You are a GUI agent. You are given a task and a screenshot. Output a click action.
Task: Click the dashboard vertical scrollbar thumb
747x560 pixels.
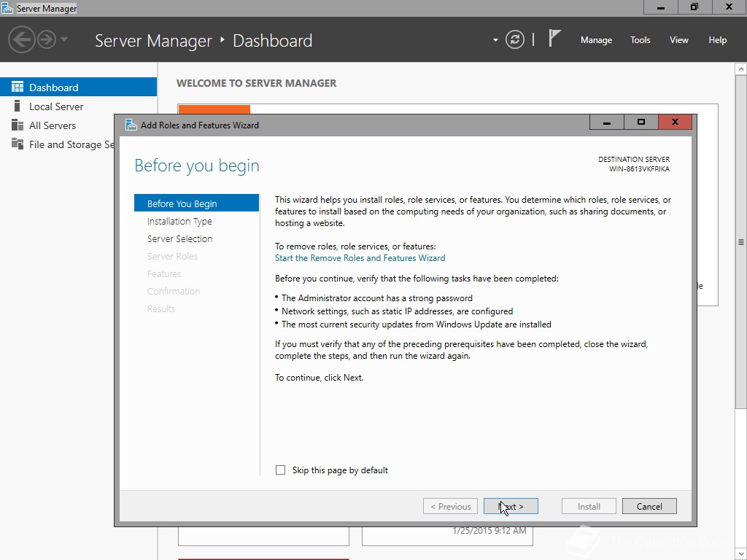click(x=741, y=241)
